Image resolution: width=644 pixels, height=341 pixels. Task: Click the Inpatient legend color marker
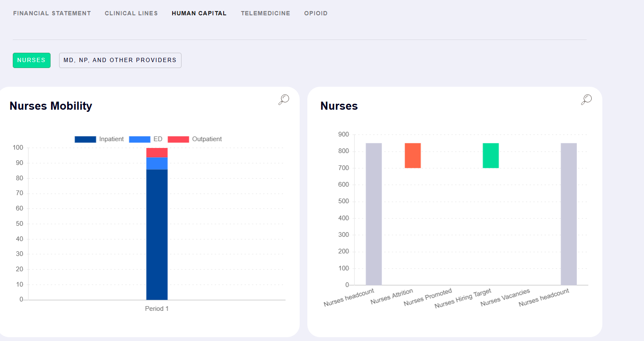click(85, 139)
